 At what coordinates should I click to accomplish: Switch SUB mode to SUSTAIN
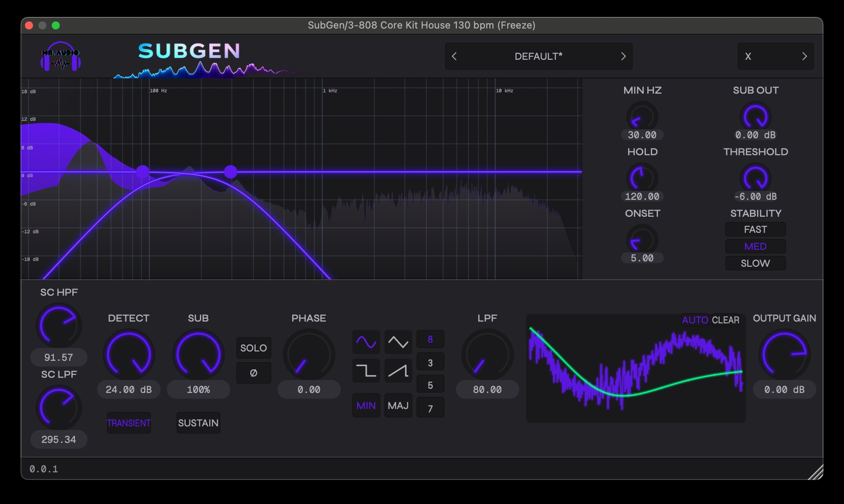click(x=198, y=423)
